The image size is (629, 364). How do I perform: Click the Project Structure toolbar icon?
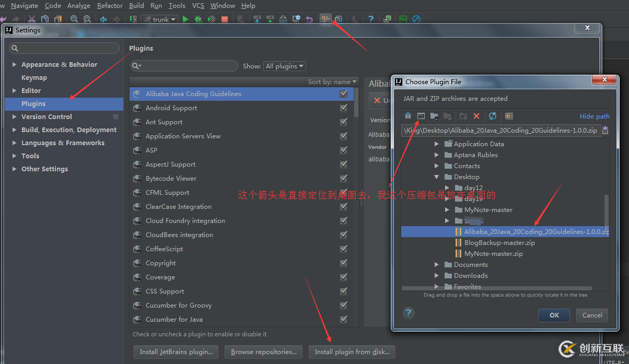click(339, 19)
